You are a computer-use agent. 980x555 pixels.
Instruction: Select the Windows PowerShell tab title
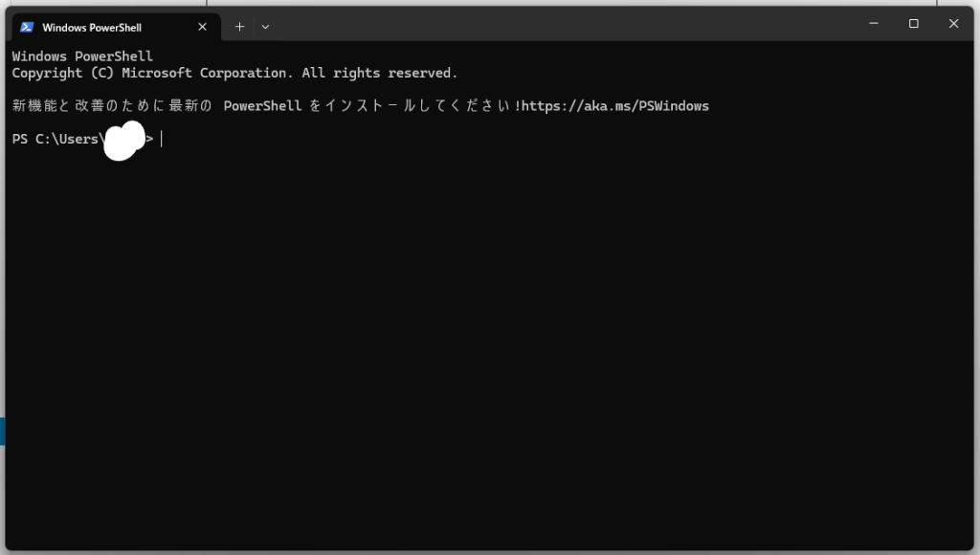92,28
